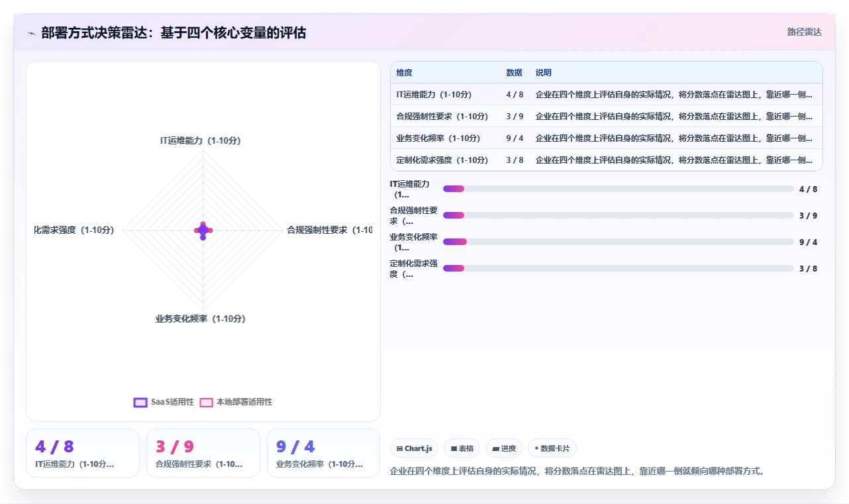This screenshot has height=504, width=849.
Task: Click the radar chart's 化需求强度 axis label
Action: [74, 230]
